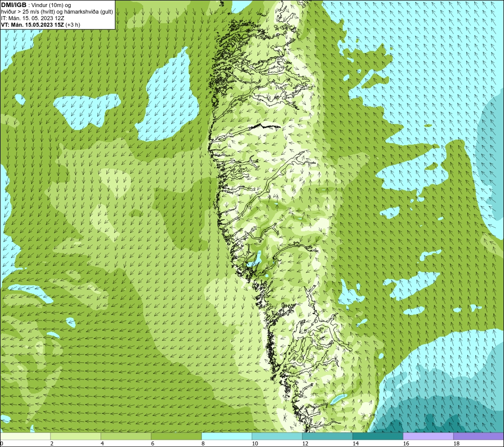504x447 pixels.
Task: Select the 12–14 m/s darker teal swatch
Action: pyautogui.click(x=327, y=436)
